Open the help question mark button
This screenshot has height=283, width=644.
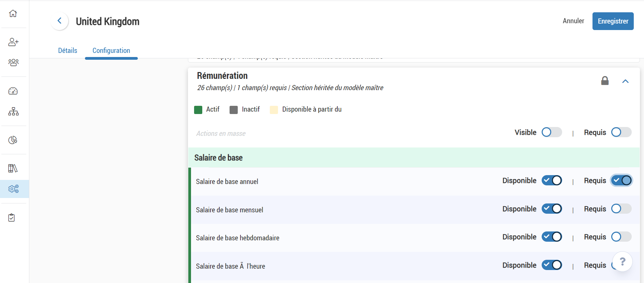pyautogui.click(x=623, y=262)
